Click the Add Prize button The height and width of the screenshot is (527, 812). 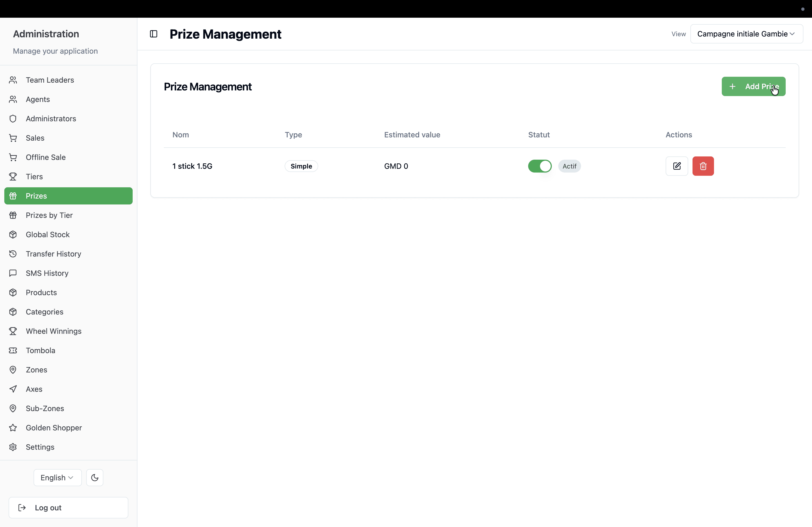(753, 86)
